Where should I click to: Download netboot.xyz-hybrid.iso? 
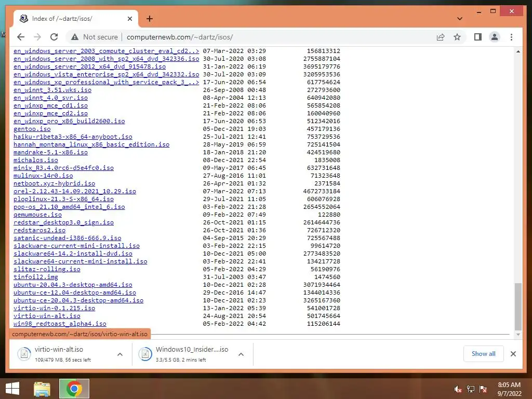(54, 183)
